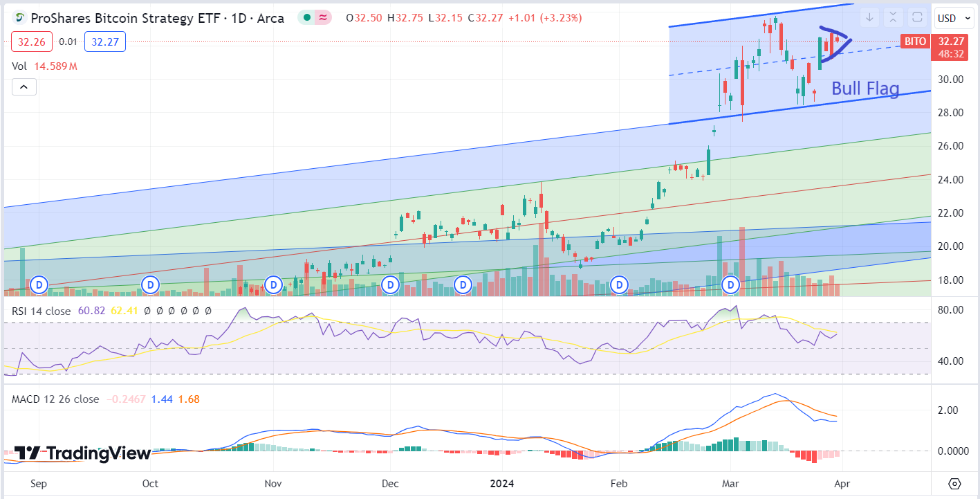Viewport: 980px width, 499px height.
Task: Open the dividend marker at early December
Action: click(391, 284)
